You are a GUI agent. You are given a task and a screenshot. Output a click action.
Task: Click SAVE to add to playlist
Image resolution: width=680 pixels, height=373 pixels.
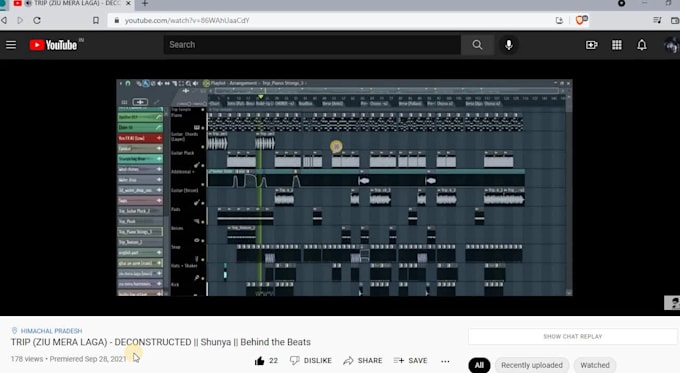pos(410,360)
